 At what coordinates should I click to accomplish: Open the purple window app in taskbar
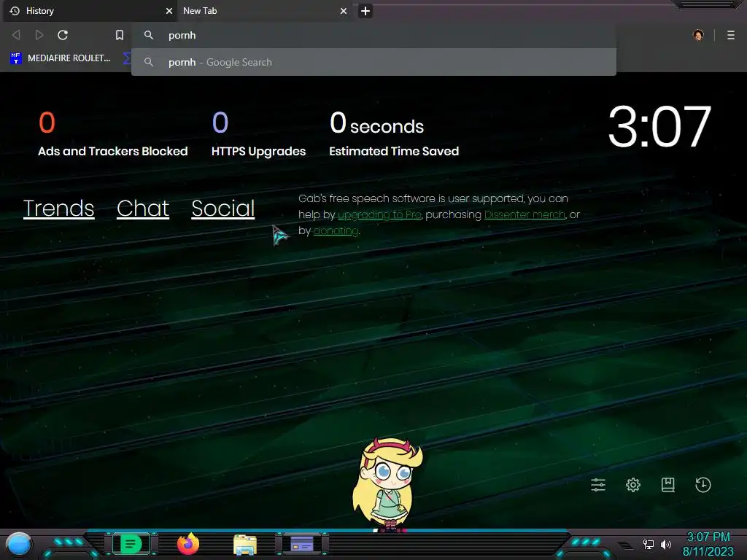point(302,544)
